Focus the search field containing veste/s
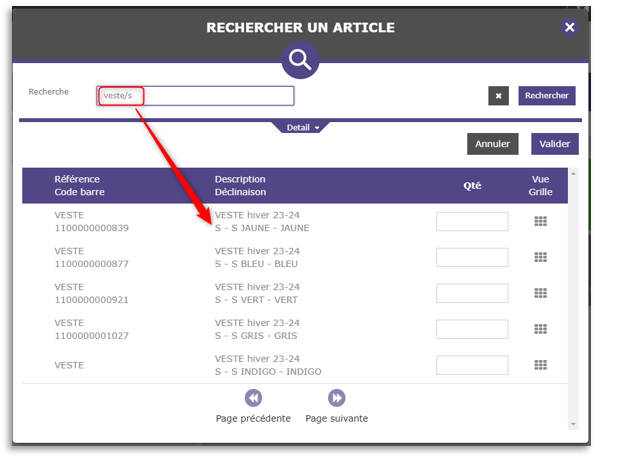 coord(196,96)
